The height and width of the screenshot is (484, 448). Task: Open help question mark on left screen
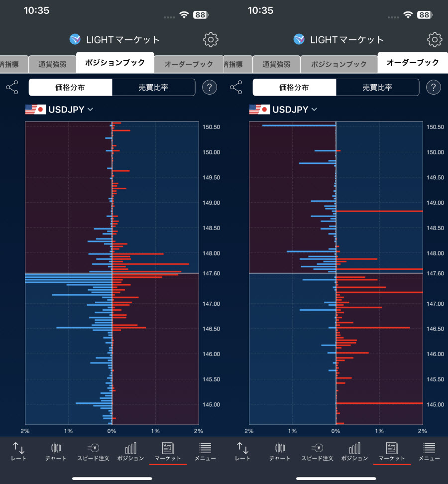click(210, 87)
